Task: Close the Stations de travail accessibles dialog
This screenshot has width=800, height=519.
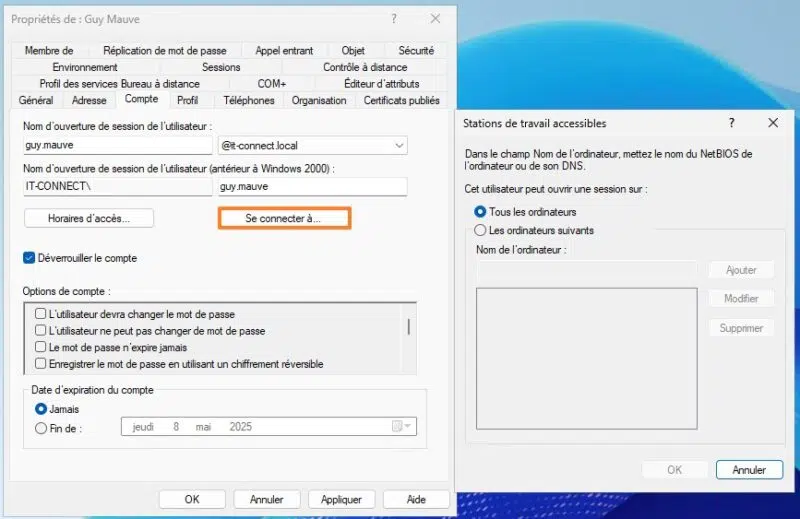Action: pyautogui.click(x=773, y=122)
